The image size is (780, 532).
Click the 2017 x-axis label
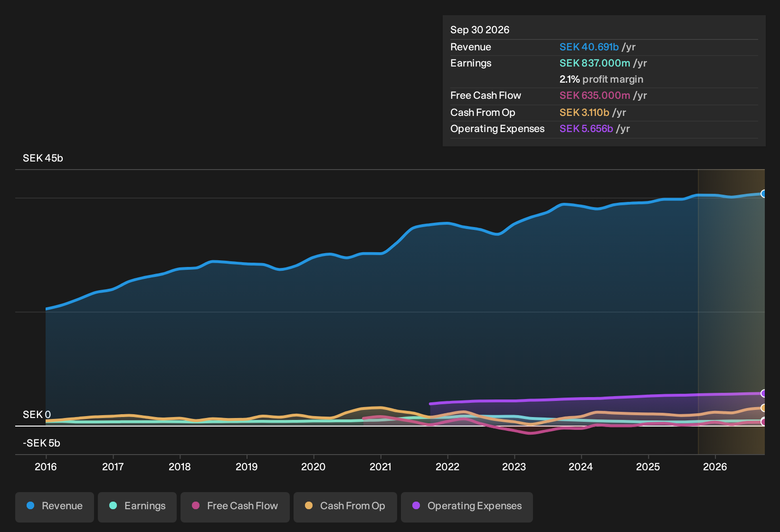pos(113,467)
